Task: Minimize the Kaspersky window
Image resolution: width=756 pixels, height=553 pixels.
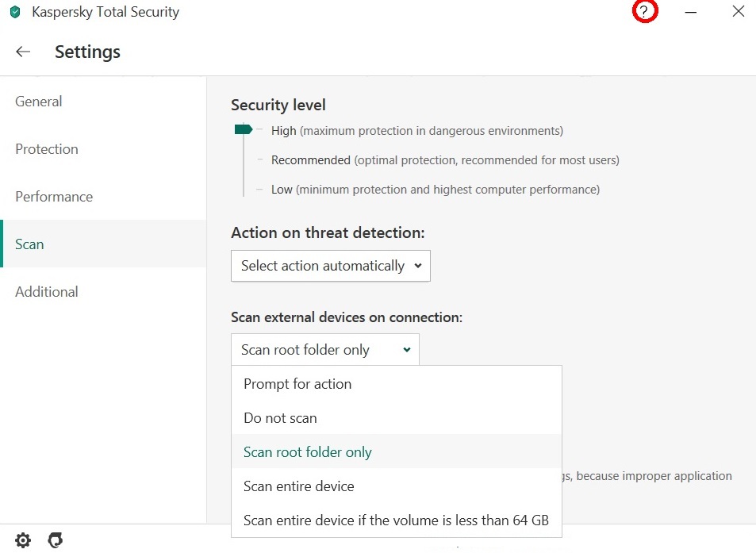Action: click(x=690, y=12)
